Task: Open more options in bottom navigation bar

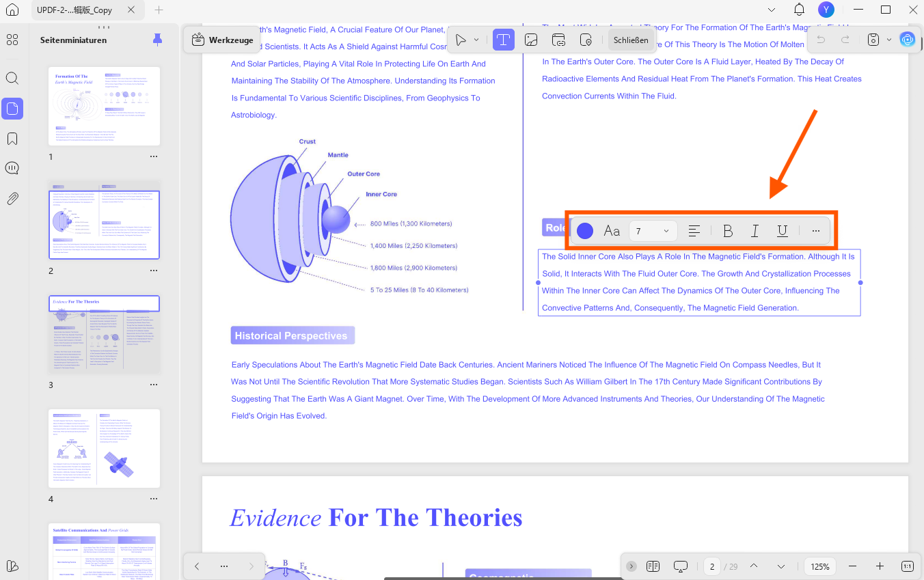Action: pyautogui.click(x=224, y=566)
